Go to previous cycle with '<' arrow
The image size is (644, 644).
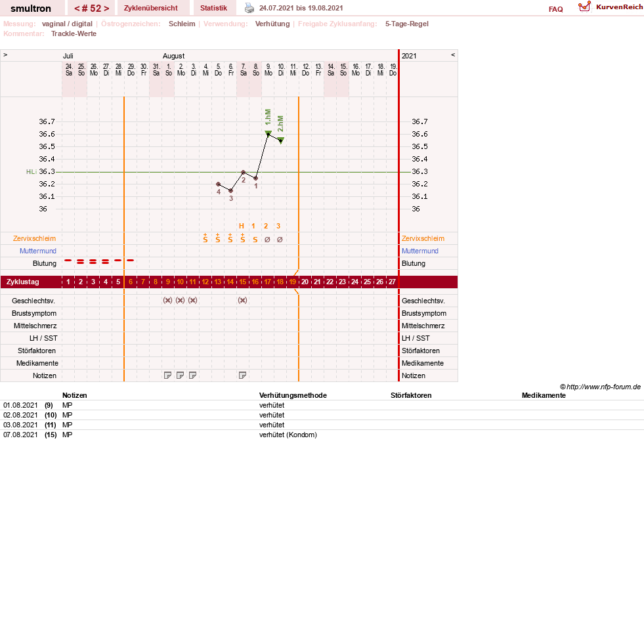pos(77,9)
